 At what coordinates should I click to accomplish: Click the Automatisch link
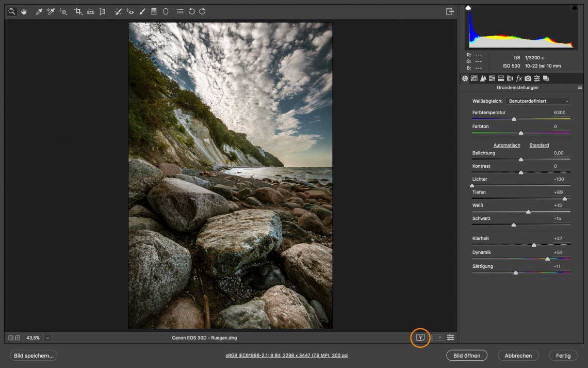[507, 145]
